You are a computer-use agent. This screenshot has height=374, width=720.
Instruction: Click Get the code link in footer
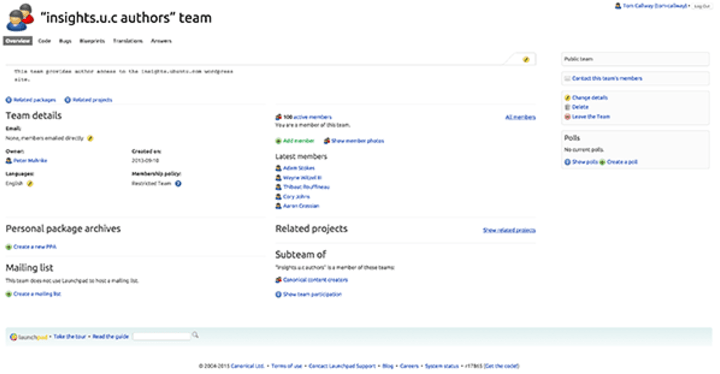(x=501, y=366)
